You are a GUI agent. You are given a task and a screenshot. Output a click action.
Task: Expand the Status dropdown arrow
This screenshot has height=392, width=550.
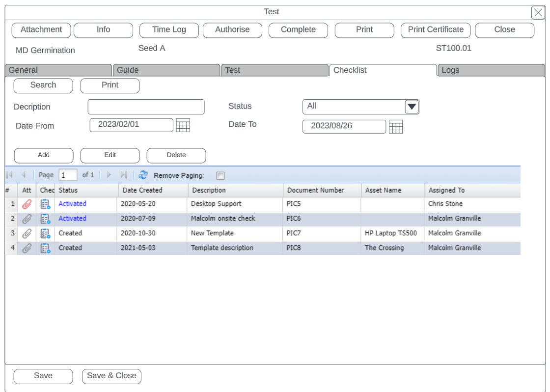[412, 107]
